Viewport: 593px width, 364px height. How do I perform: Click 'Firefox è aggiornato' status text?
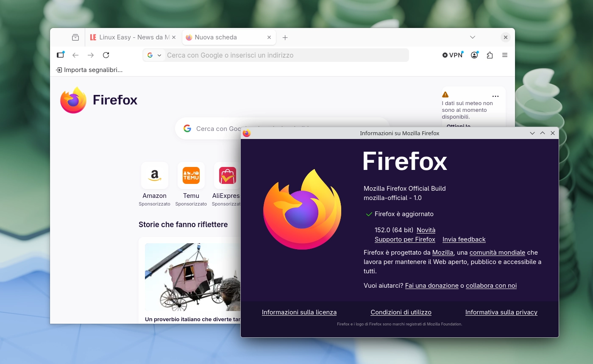[404, 214]
